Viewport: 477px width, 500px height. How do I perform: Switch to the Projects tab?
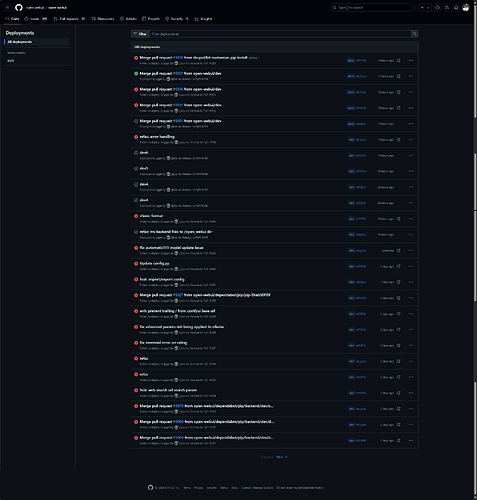tap(151, 19)
